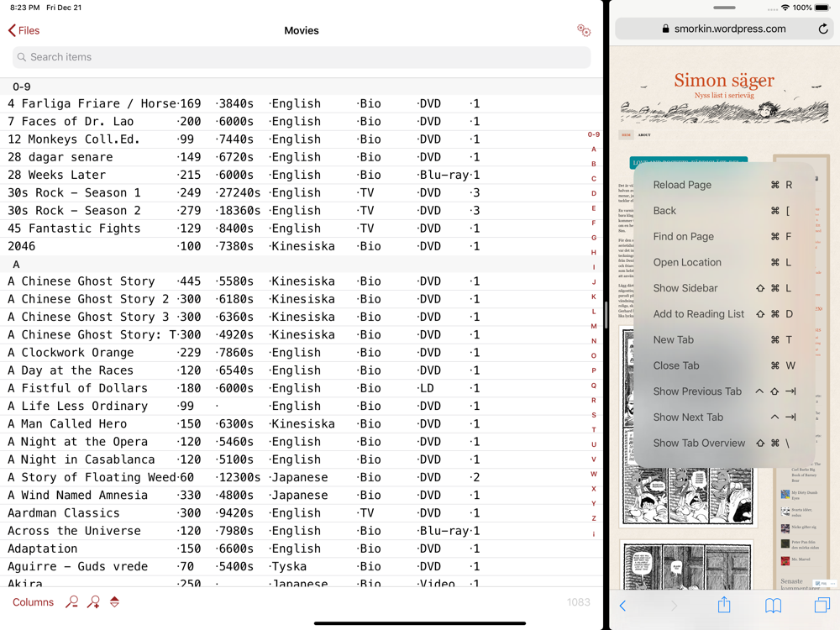Tap the smorkin.wordpress.com address bar
The height and width of the screenshot is (630, 840).
coord(724,29)
